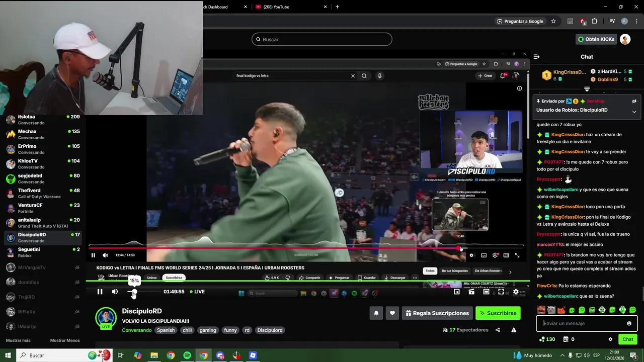Select the Discipulord tag
644x362 pixels.
click(270, 330)
